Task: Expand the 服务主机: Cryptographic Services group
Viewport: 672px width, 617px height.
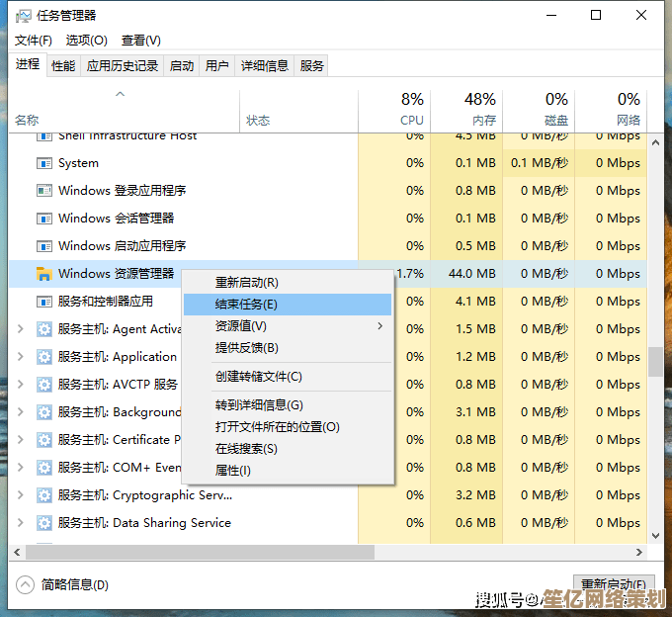Action: (21, 495)
